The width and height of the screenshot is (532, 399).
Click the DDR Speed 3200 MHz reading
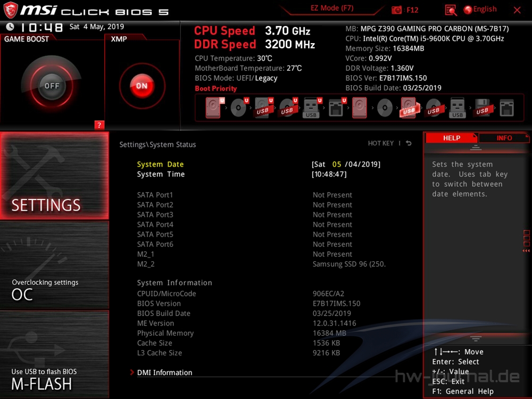tap(254, 44)
